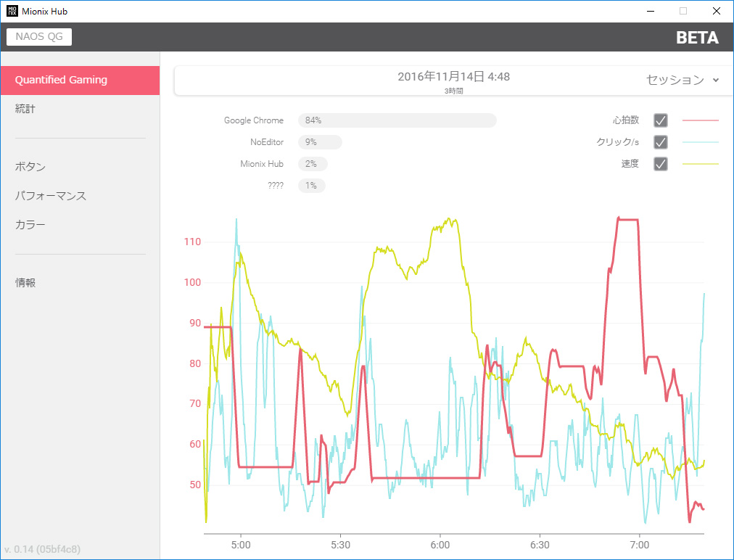734x560 pixels.
Task: Click the ???? 1% usage bar
Action: coord(312,186)
